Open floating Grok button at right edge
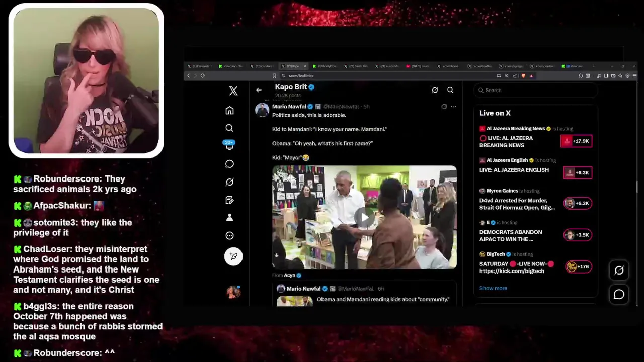 [x=619, y=270]
